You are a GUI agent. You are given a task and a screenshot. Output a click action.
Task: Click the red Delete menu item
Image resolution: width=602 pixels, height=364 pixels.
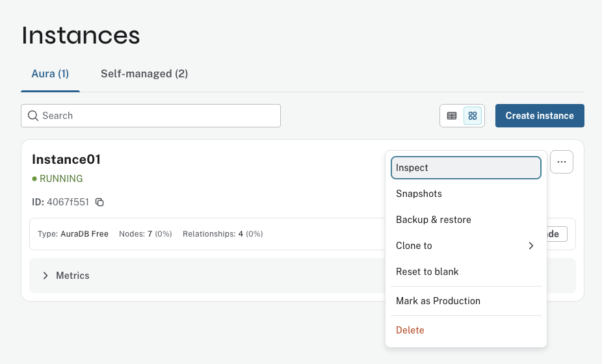point(410,330)
